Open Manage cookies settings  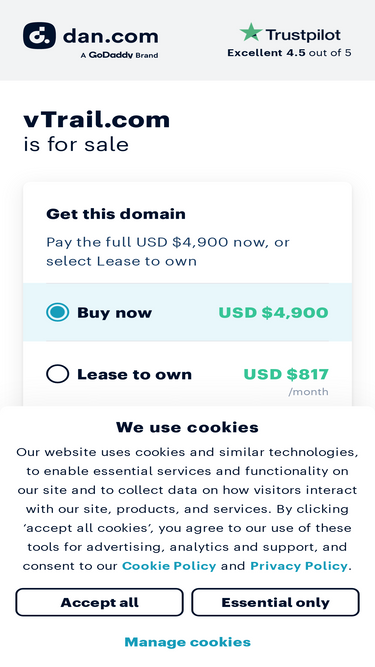tap(188, 642)
